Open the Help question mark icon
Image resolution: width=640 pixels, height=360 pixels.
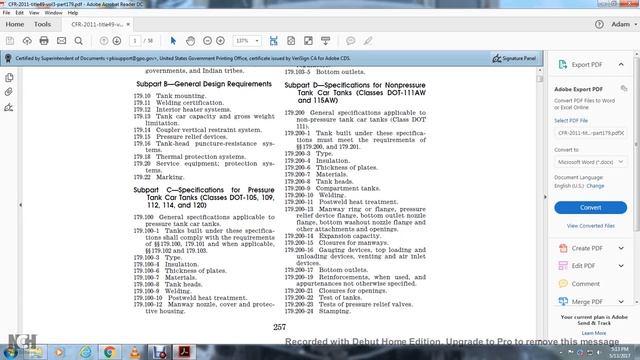[x=599, y=24]
